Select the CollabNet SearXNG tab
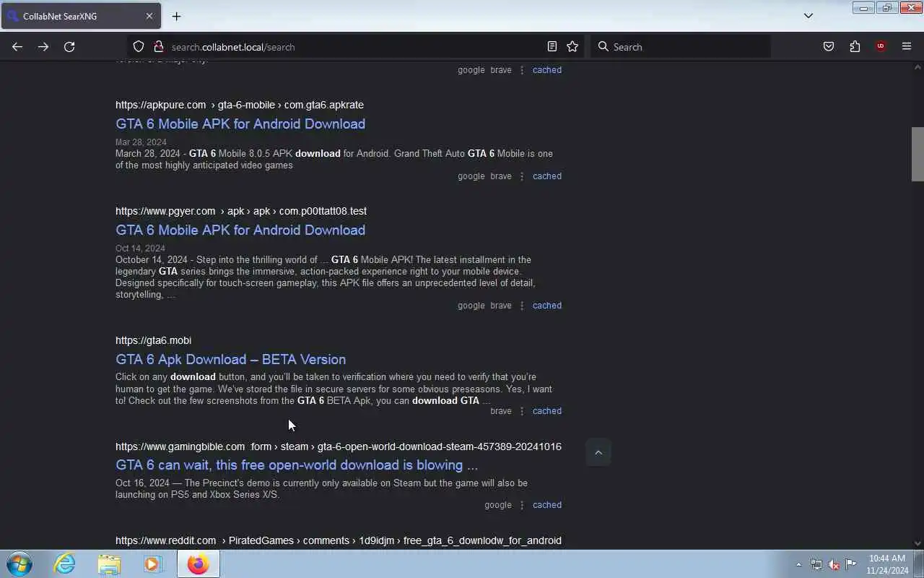This screenshot has width=924, height=578. [x=80, y=16]
